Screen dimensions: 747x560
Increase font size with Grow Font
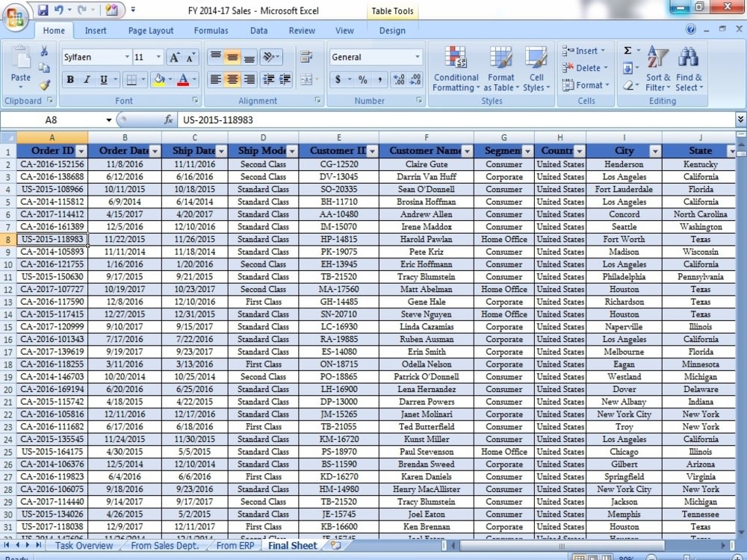coord(174,57)
